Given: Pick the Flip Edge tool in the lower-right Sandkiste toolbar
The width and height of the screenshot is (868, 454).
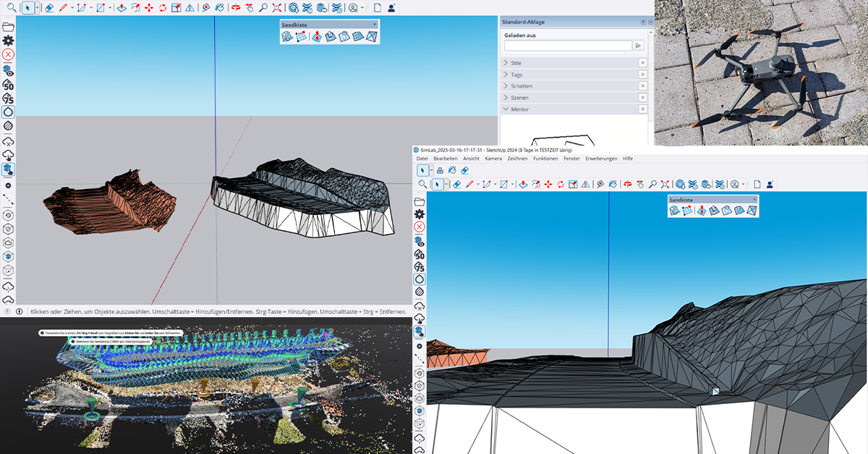Looking at the screenshot, I should (753, 211).
